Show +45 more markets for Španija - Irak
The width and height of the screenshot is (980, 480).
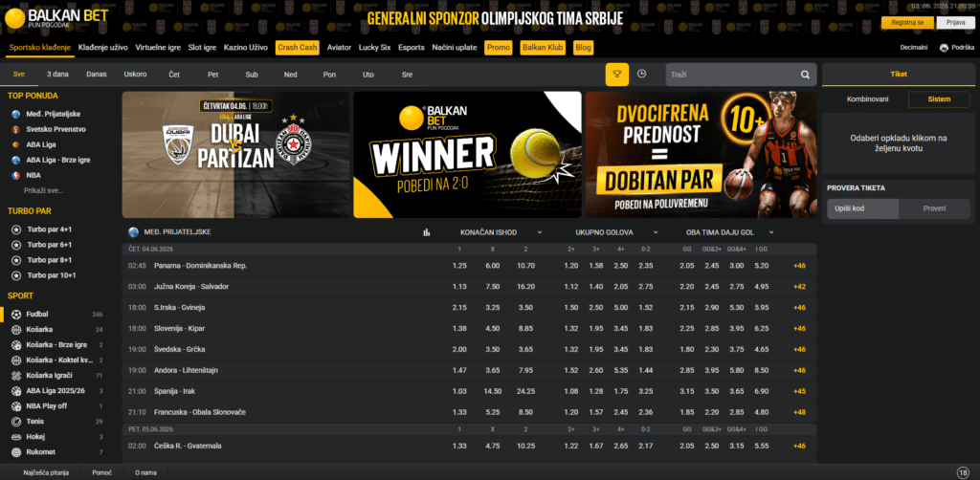point(799,391)
